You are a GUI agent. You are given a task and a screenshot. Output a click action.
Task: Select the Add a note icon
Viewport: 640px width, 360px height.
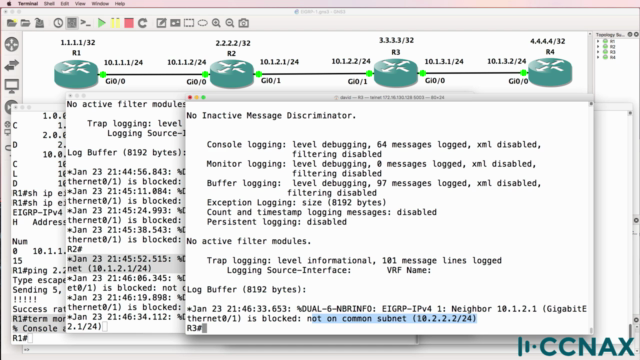point(162,23)
